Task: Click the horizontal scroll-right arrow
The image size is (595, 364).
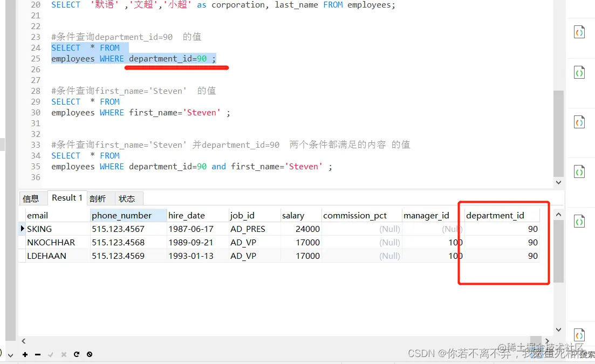Action: click(x=547, y=341)
